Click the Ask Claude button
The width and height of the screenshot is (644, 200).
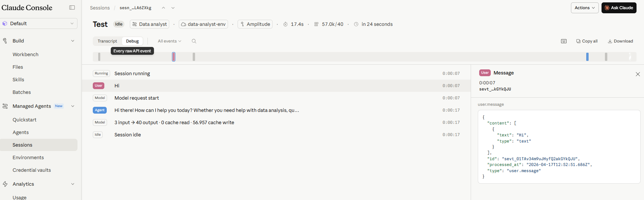619,8
